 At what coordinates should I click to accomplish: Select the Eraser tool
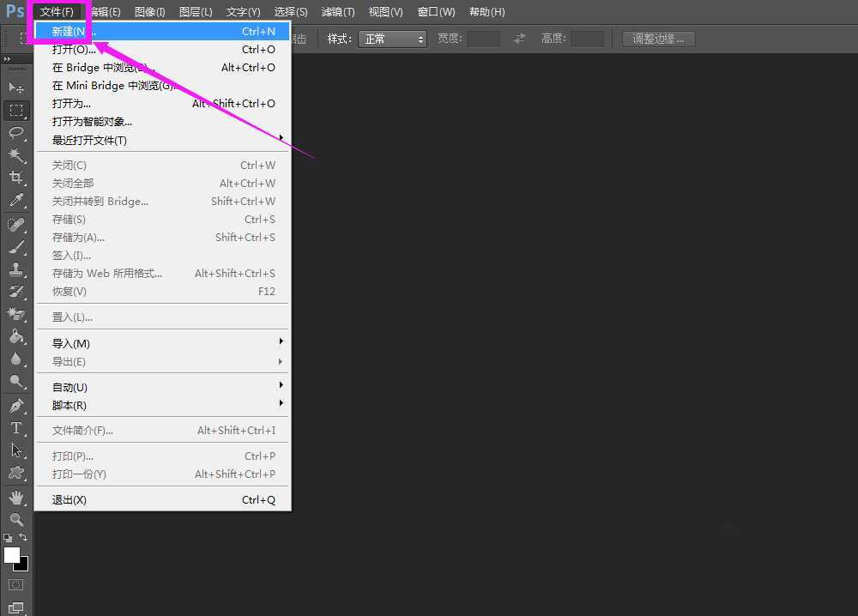pos(15,314)
